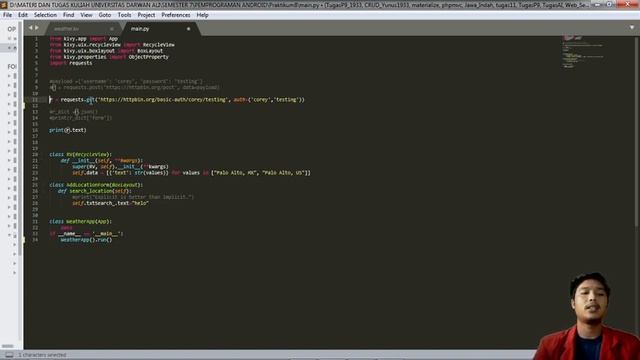Click the 'super(RV, self).__init__' line

pos(120,167)
